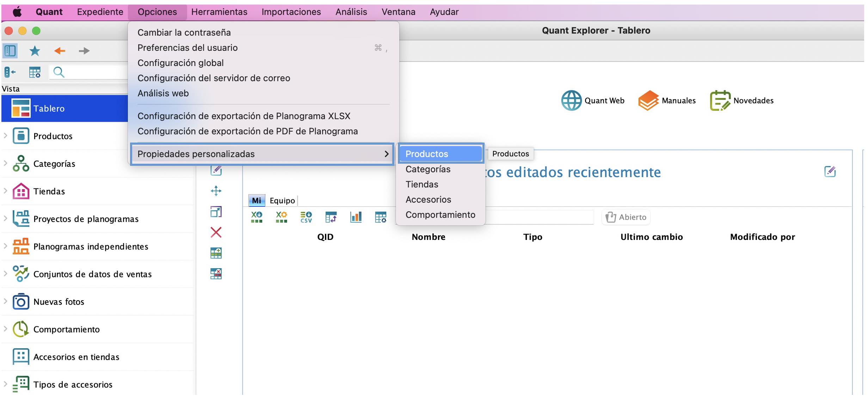Click the CSV export icon

click(x=306, y=217)
